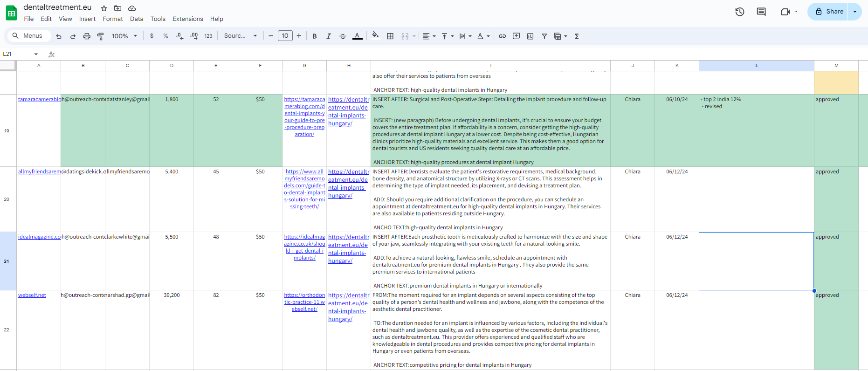Increase the font size
Viewport: 868px width, 371px height.
[x=299, y=36]
